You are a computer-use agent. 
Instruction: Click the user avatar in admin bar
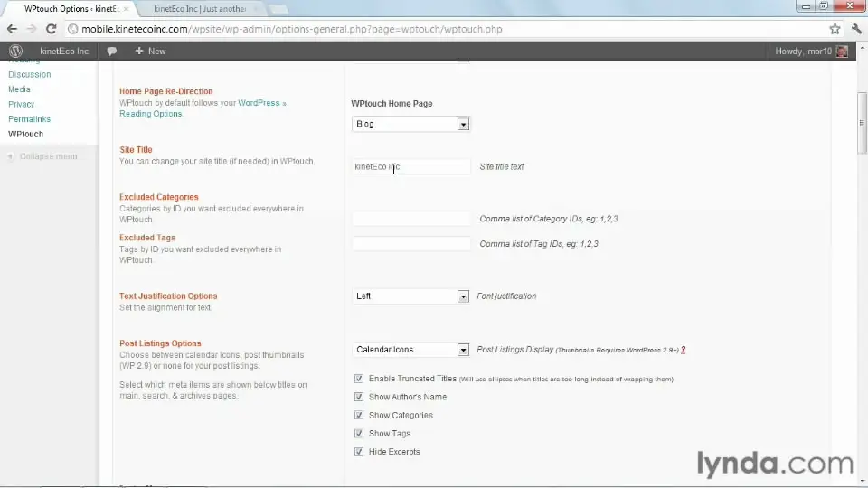click(x=842, y=51)
